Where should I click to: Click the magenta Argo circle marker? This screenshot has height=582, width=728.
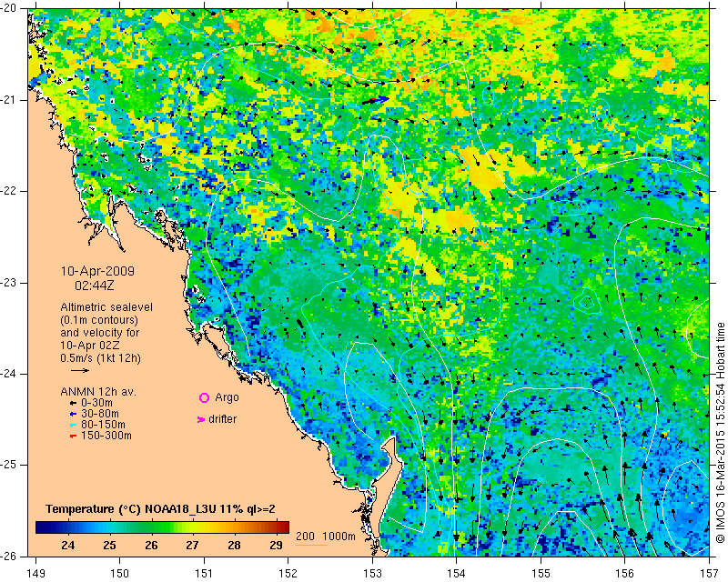(204, 397)
